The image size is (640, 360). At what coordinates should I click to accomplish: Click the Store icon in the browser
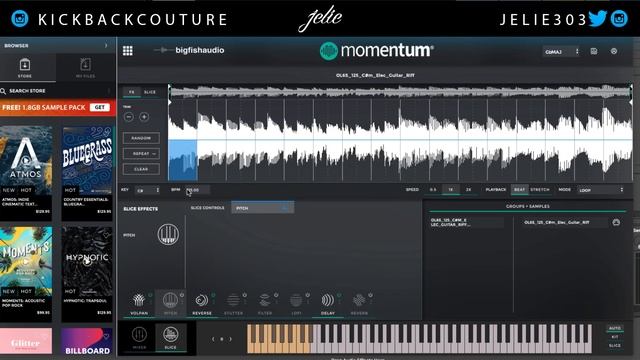click(25, 64)
